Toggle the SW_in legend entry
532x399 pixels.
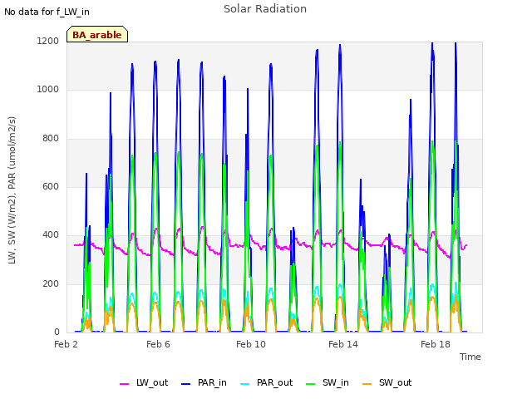coord(328,382)
